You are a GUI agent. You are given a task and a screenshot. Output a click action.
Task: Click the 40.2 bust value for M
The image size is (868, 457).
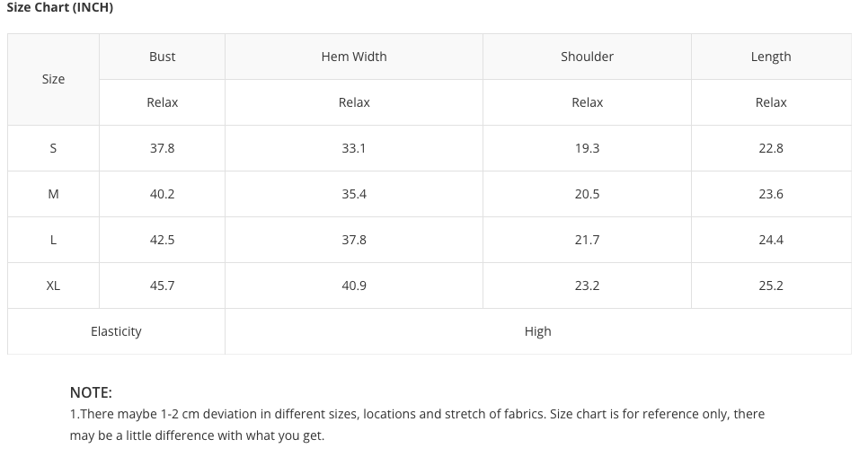pyautogui.click(x=162, y=194)
